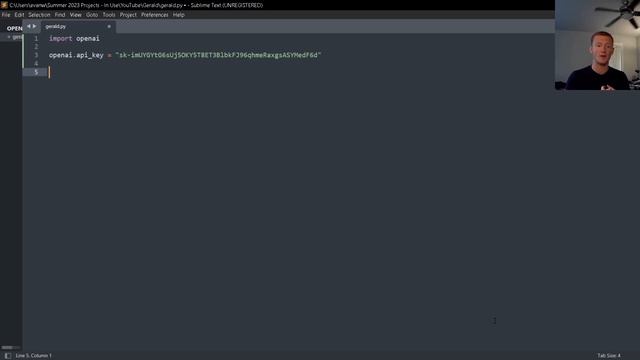
Task: Click line number 5 in the gutter
Action: point(36,72)
